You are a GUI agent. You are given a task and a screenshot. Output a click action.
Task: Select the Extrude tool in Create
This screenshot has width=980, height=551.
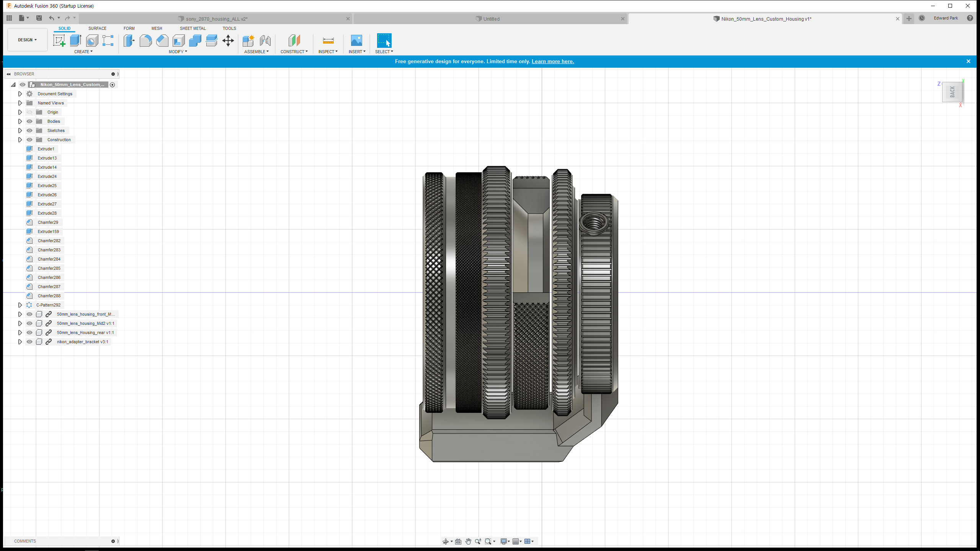click(x=75, y=41)
